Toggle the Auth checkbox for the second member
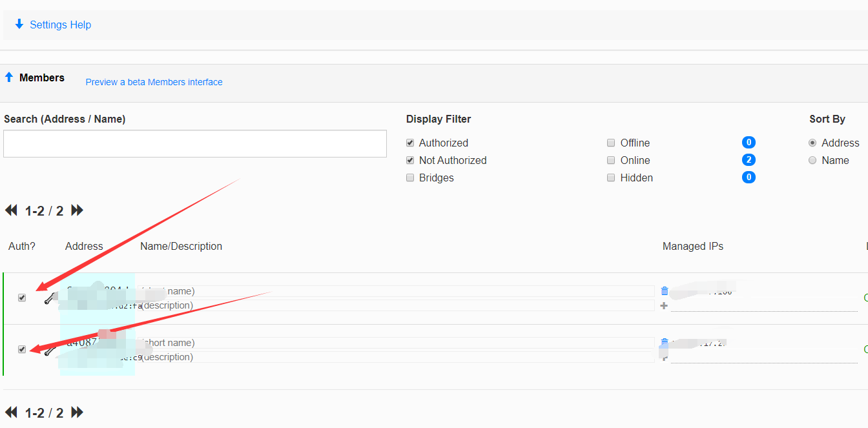The image size is (868, 428). pos(22,349)
